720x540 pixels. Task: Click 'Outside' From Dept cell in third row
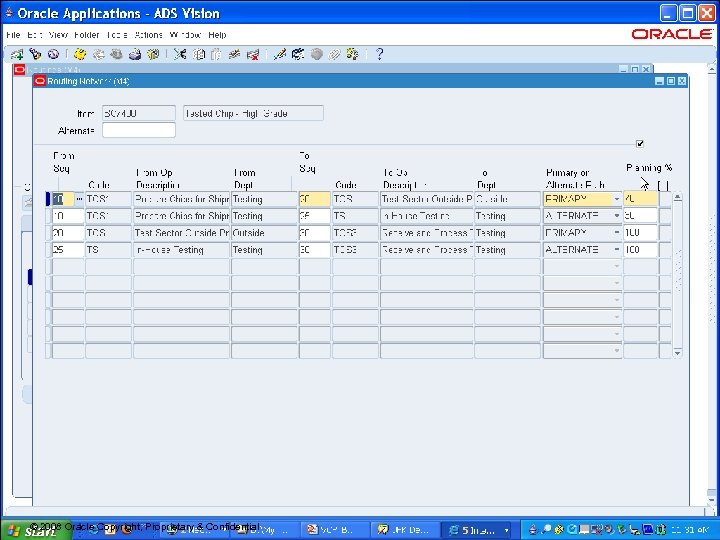(264, 233)
